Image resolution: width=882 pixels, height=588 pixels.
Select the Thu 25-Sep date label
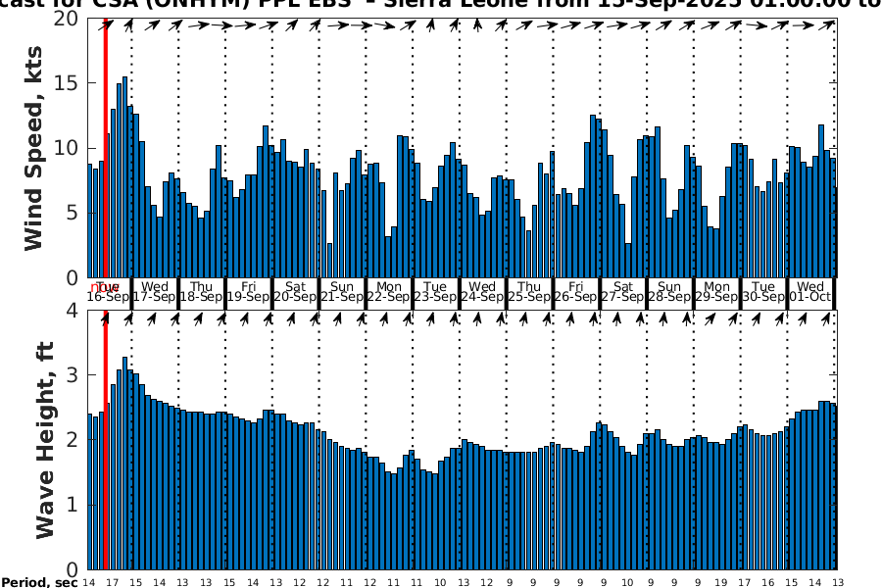[x=529, y=292]
